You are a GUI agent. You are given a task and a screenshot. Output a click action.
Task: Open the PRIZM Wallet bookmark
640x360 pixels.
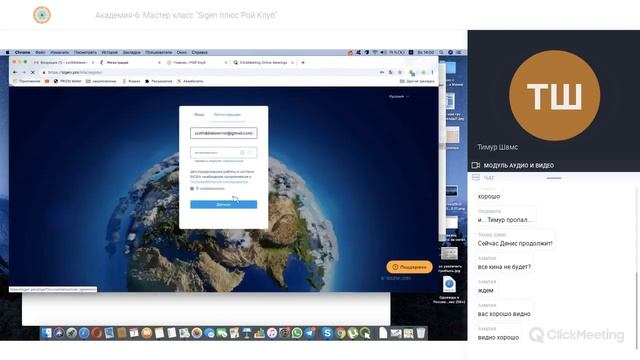[x=68, y=81]
